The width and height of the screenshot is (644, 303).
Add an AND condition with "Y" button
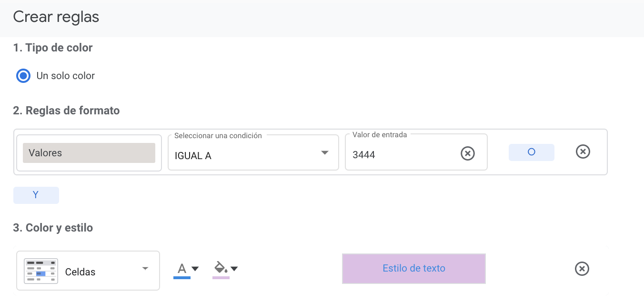(x=36, y=195)
